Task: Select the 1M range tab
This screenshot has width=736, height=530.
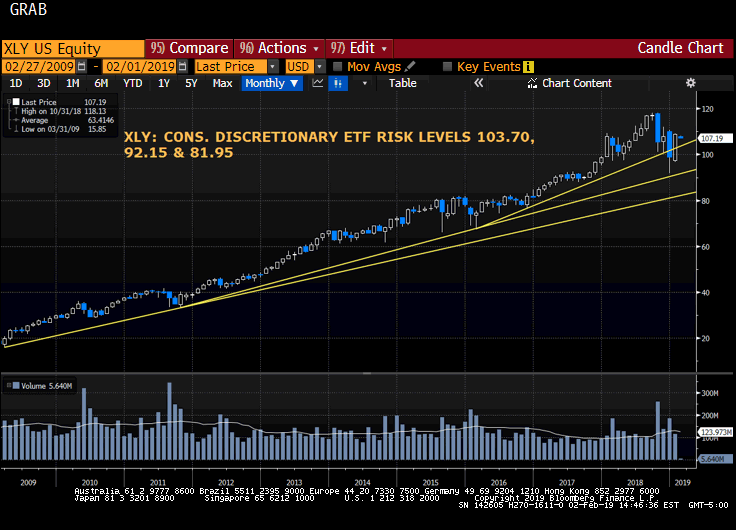Action: click(72, 84)
